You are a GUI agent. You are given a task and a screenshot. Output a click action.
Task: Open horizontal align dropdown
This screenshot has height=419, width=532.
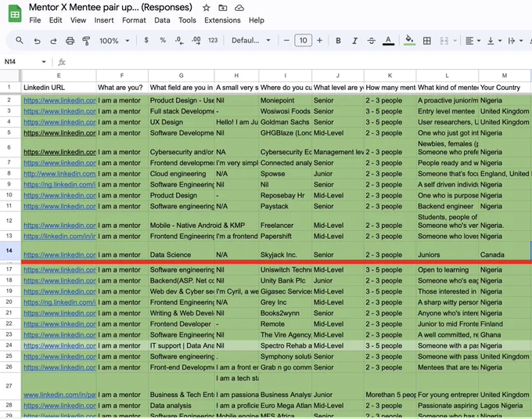tap(473, 41)
